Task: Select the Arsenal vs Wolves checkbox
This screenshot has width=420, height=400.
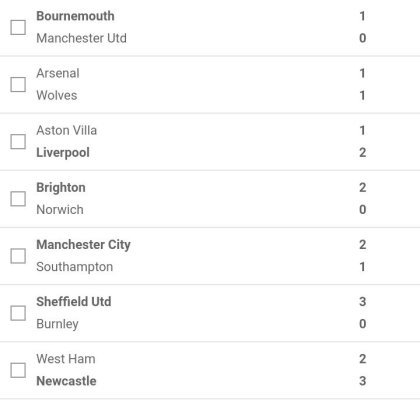Action: (x=18, y=84)
